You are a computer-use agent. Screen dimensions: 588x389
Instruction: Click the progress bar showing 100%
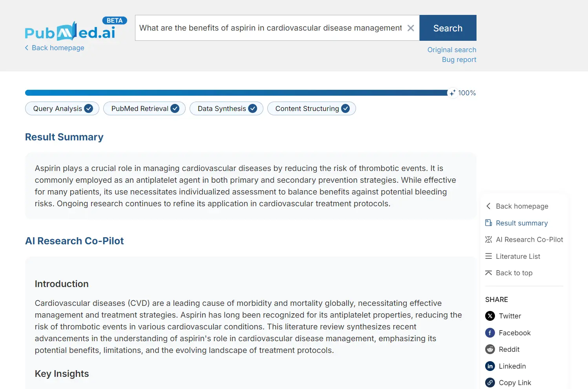click(x=236, y=93)
